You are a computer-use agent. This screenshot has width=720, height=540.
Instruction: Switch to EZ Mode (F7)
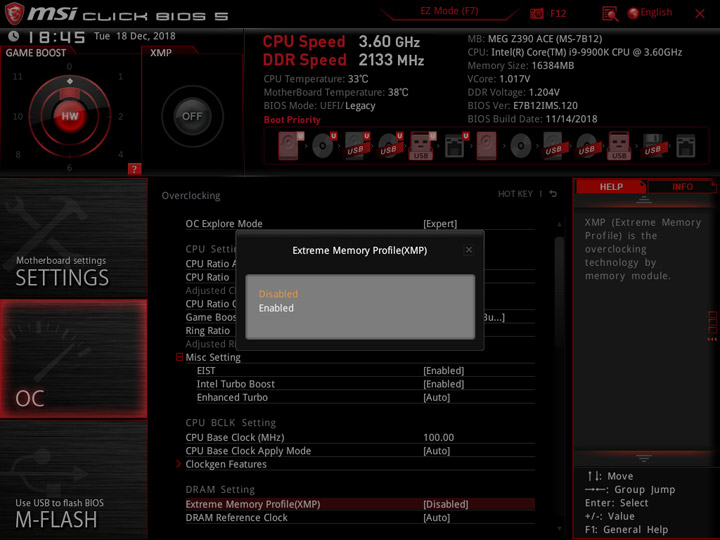[x=449, y=11]
